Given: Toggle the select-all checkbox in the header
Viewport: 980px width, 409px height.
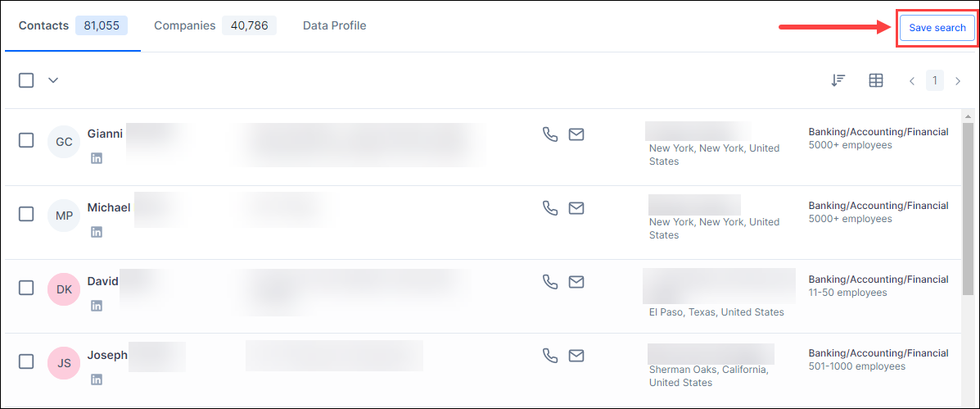Looking at the screenshot, I should 26,80.
